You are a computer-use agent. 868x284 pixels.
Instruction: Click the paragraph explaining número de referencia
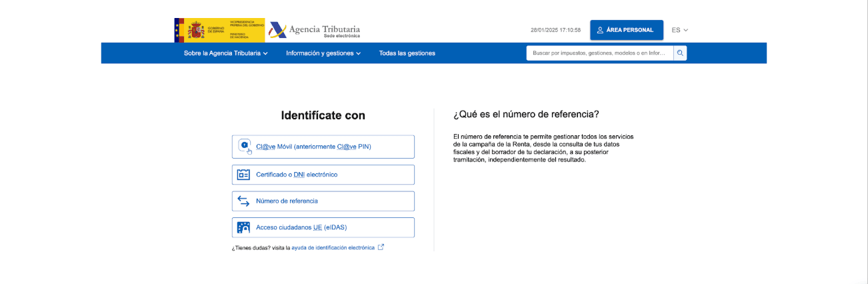pyautogui.click(x=543, y=148)
